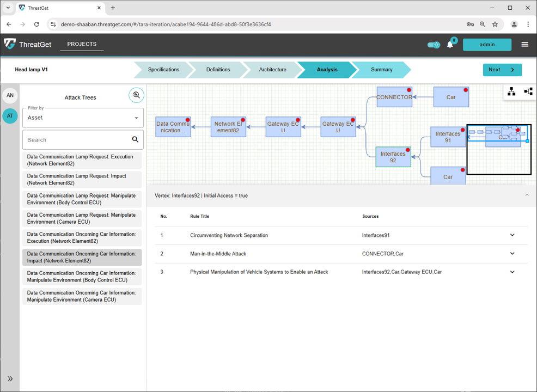Expand the Circumventing Network Separation rule row
The image size is (537, 392).
click(512, 235)
